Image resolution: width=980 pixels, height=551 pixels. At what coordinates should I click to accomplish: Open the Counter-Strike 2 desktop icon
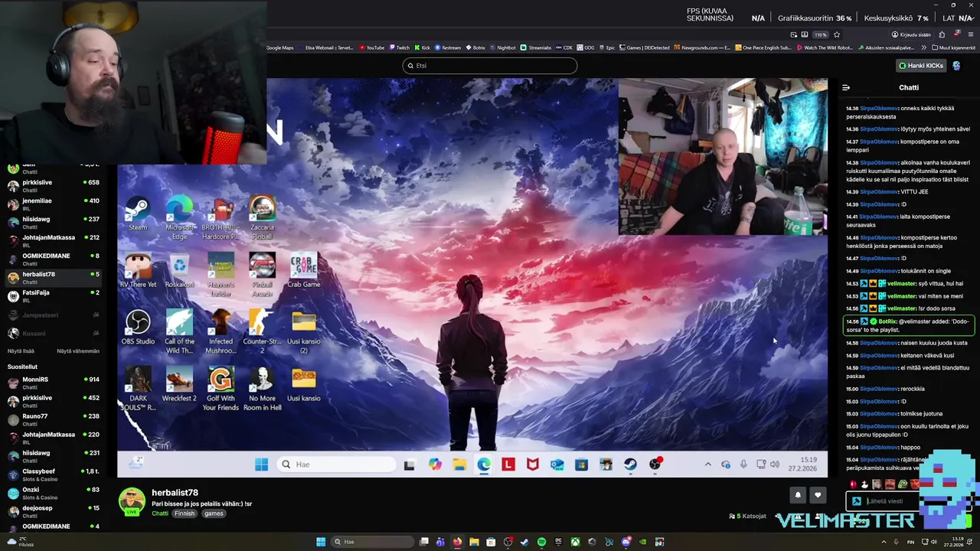[262, 331]
